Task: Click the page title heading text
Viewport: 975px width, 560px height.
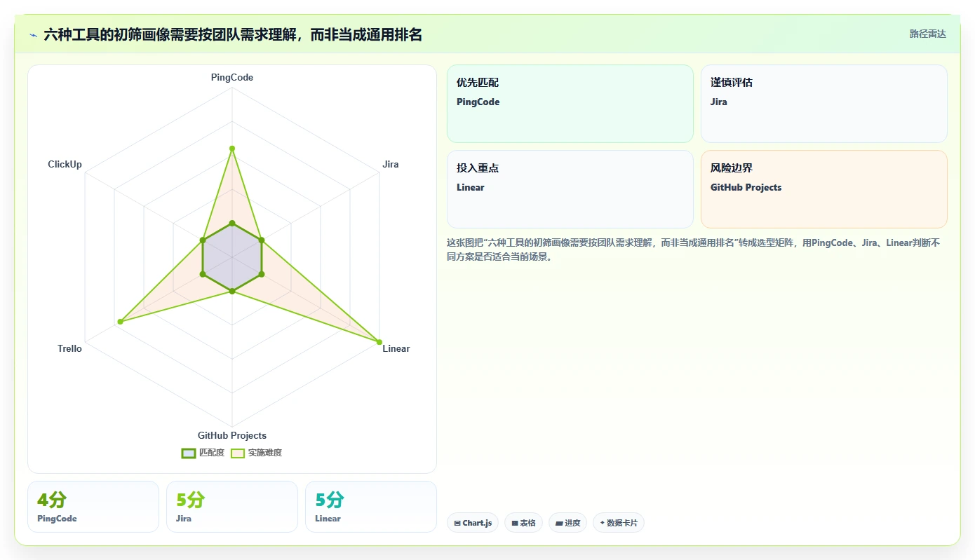Action: coord(233,34)
